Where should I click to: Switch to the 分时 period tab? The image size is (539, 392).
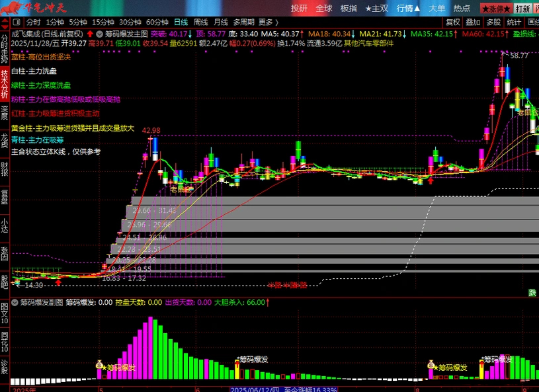pyautogui.click(x=33, y=22)
